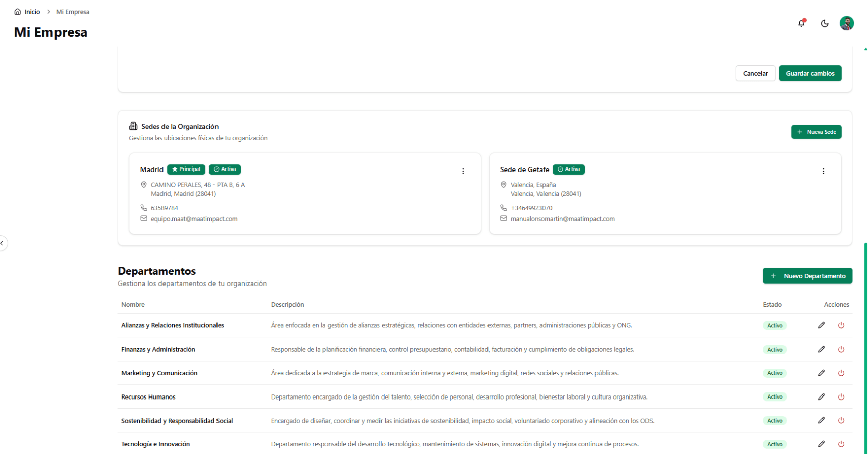Create a department with Nuevo Departamento

click(807, 276)
